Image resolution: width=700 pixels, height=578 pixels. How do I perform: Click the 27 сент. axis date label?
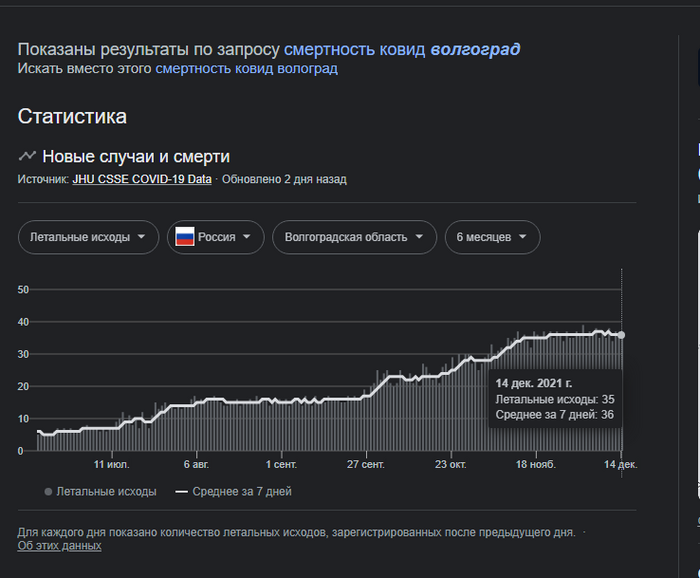pyautogui.click(x=366, y=465)
